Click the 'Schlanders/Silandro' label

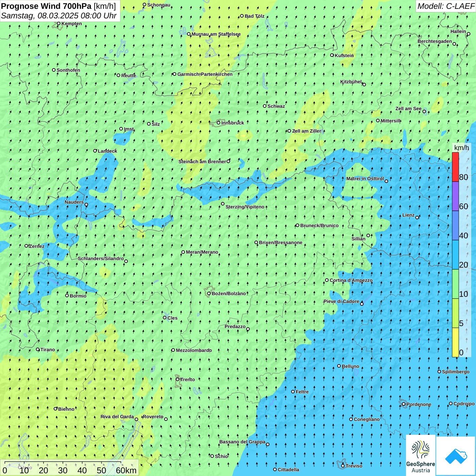[101, 258]
